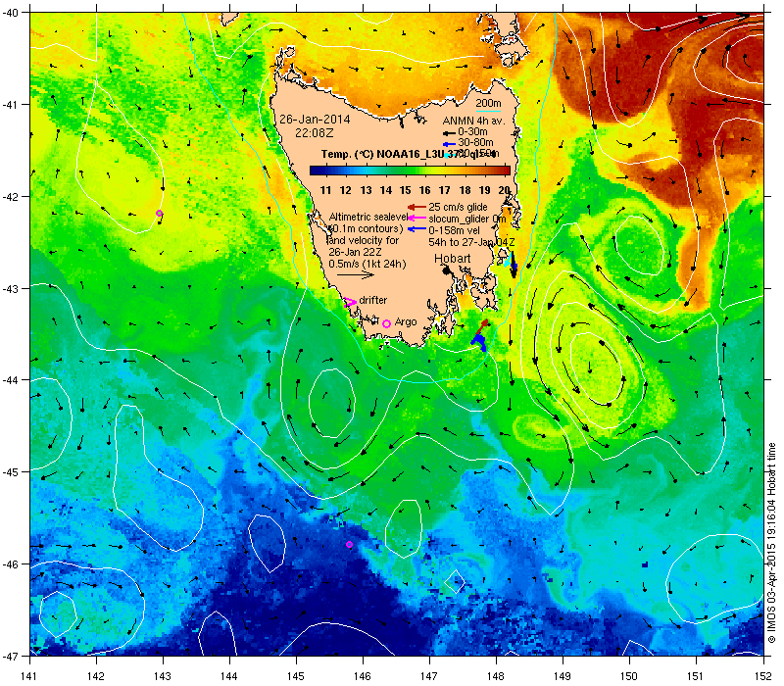Click the time label 22:08Z
Viewport: 784px width, 686px height.
click(x=314, y=133)
